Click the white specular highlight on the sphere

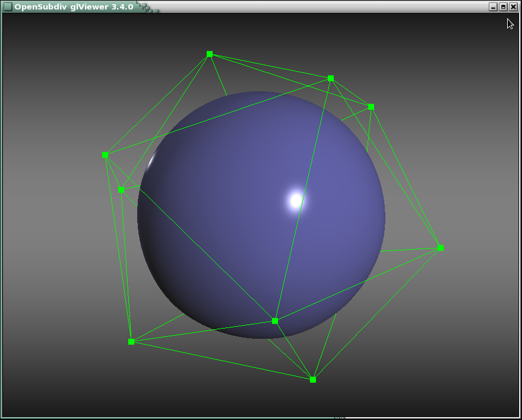click(x=296, y=201)
